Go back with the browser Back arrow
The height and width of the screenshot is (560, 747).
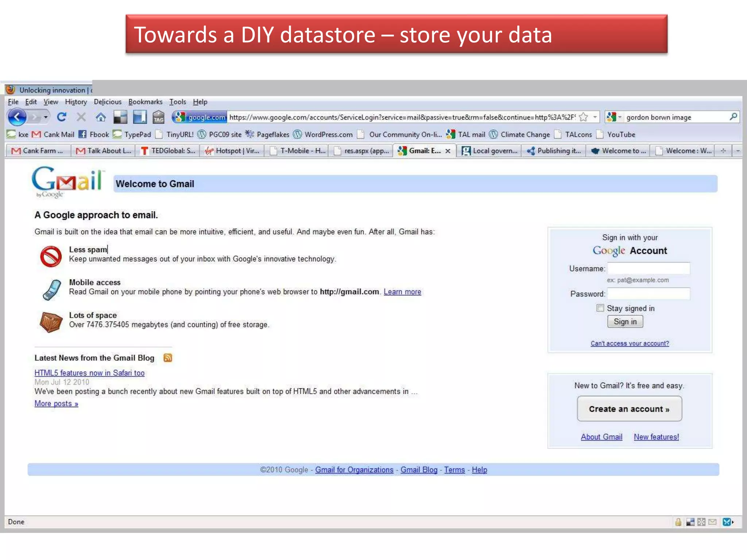click(17, 117)
